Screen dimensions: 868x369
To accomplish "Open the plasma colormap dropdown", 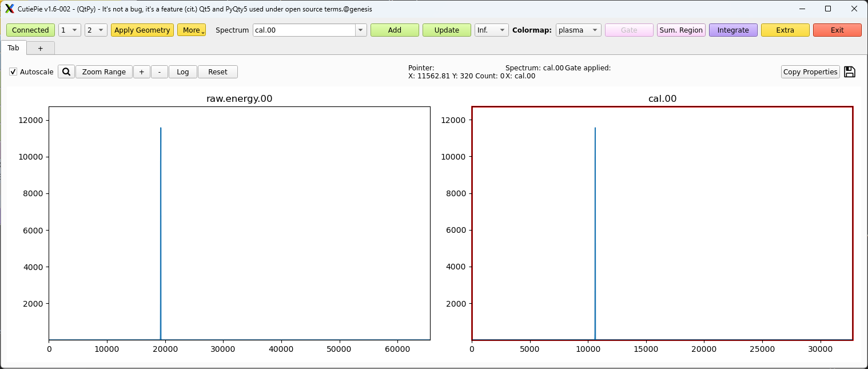I will point(578,30).
